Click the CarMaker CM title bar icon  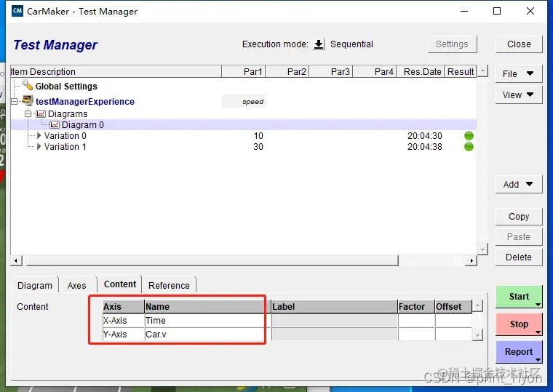pyautogui.click(x=17, y=11)
